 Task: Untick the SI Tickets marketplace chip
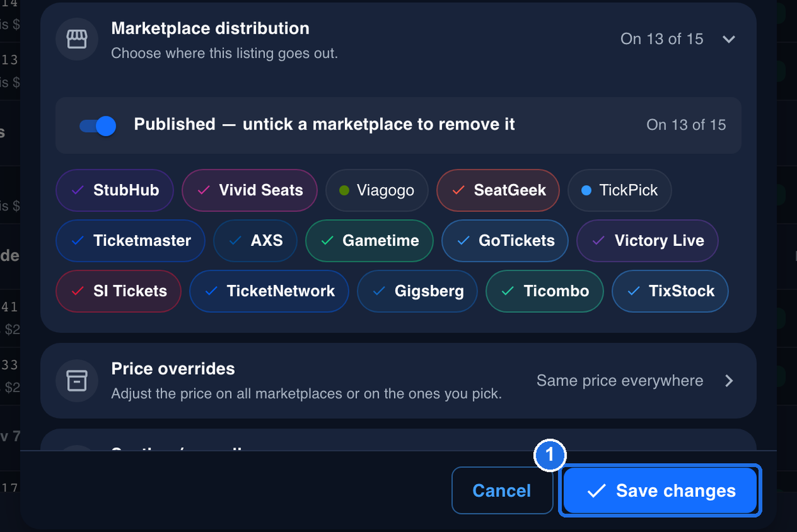[118, 291]
